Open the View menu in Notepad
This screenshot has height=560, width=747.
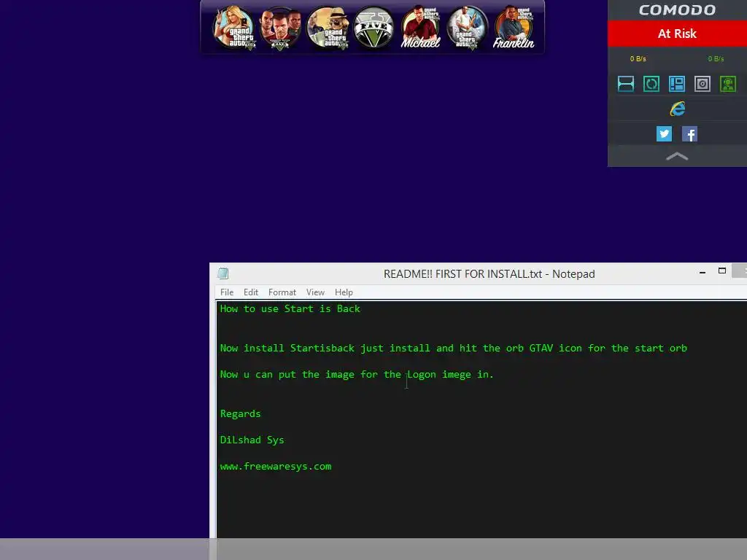coord(315,292)
